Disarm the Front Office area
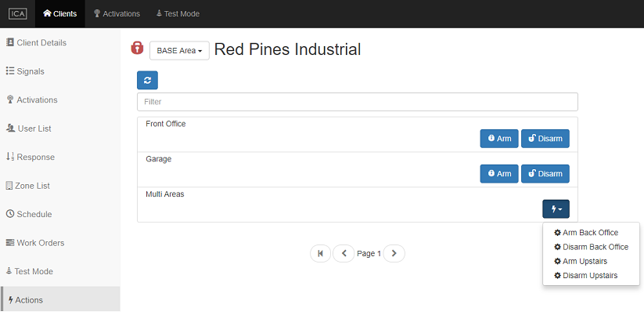 click(x=545, y=139)
